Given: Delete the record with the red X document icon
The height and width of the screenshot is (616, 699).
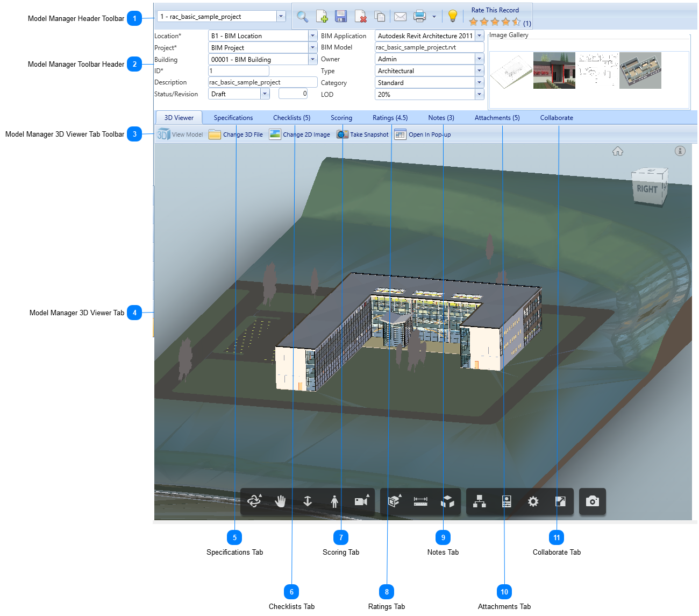Looking at the screenshot, I should click(x=361, y=17).
